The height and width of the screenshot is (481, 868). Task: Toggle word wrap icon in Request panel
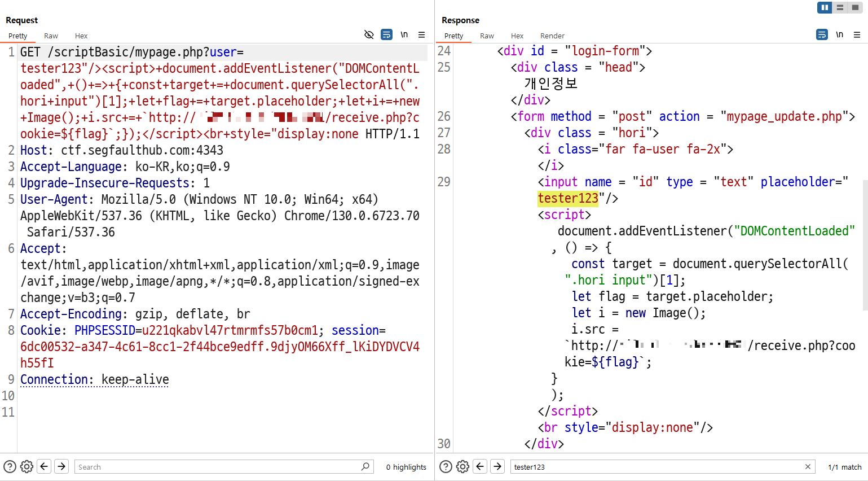click(x=386, y=35)
